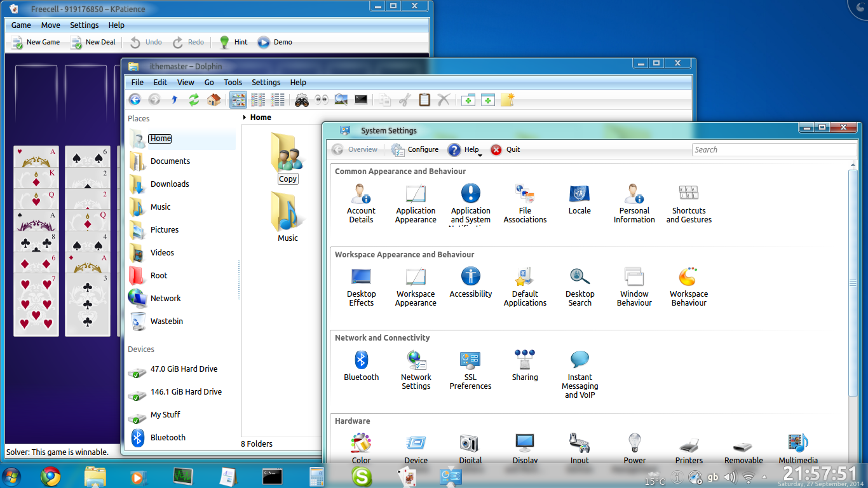Viewport: 868px width, 488px height.
Task: Click New Game in KPatience toolbar
Action: [36, 42]
